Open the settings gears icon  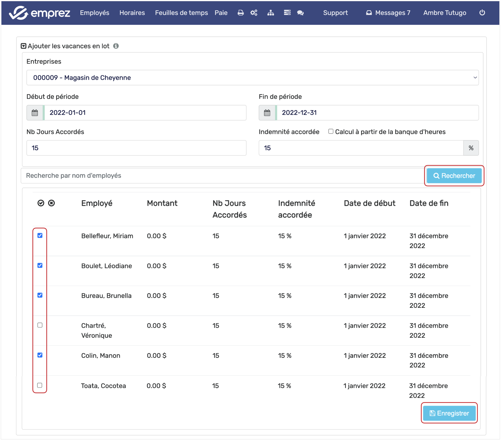(x=254, y=13)
